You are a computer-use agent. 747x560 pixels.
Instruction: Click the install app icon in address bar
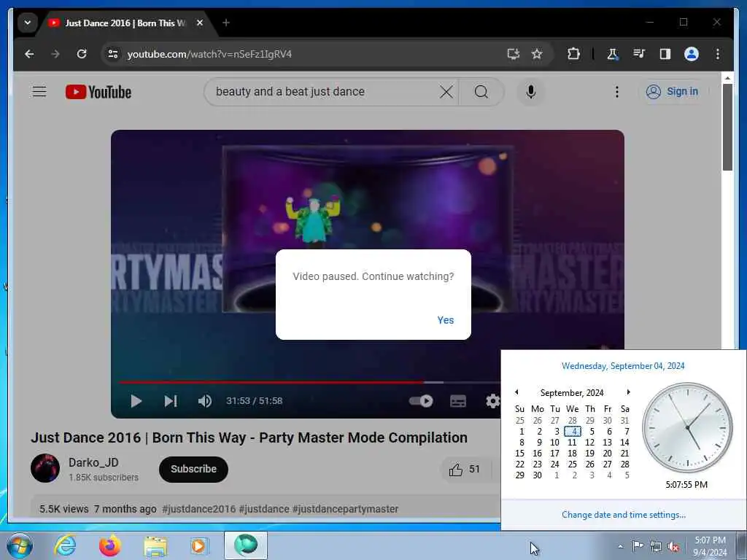513,54
